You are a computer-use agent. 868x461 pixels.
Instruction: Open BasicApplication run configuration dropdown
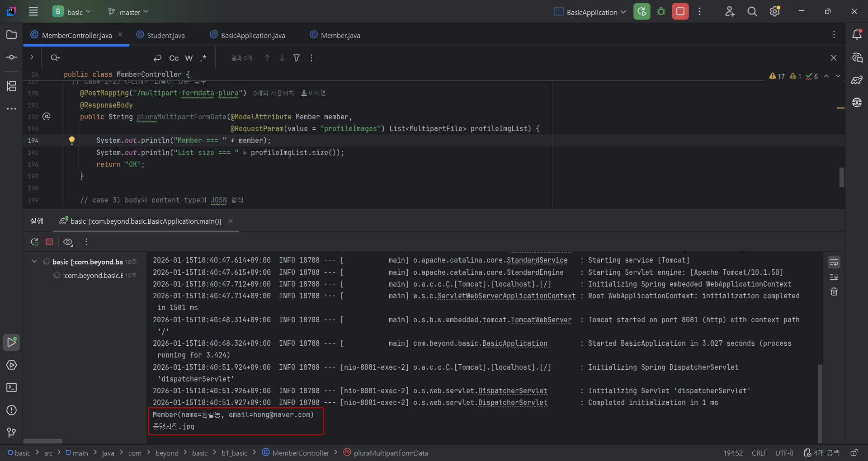(590, 12)
